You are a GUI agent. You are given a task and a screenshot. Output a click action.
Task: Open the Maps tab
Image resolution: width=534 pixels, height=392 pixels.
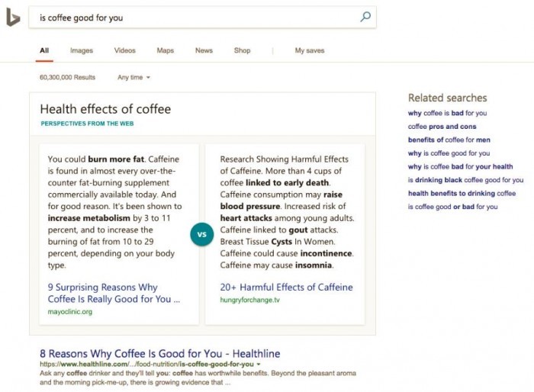pos(165,50)
